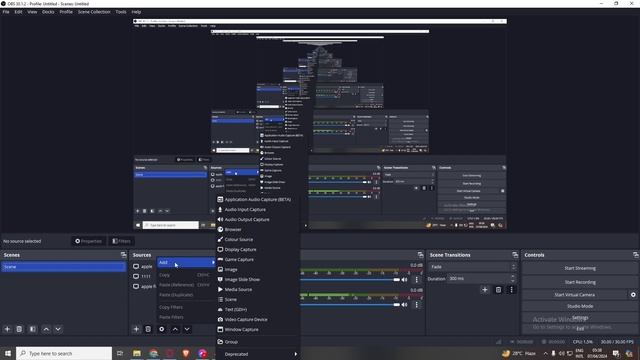Add a Window Capture source
Image resolution: width=640 pixels, height=360 pixels.
point(258,329)
